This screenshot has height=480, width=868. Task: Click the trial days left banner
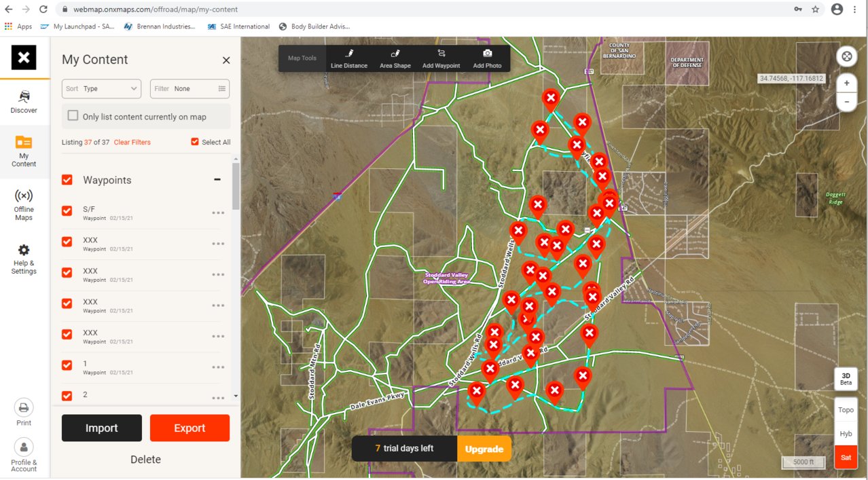pos(404,449)
